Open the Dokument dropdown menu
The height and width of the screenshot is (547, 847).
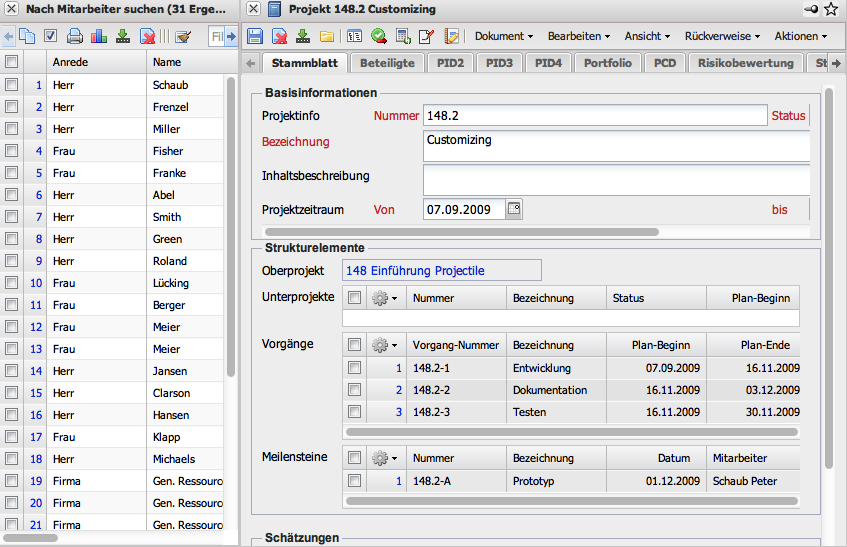(x=503, y=36)
